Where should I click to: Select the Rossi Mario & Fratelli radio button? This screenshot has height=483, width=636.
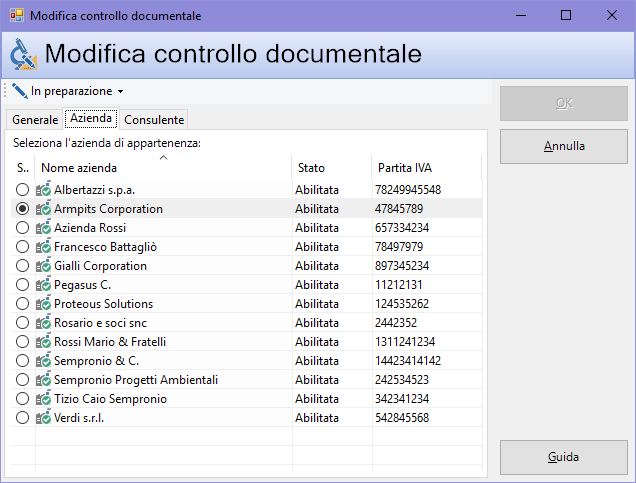click(22, 342)
